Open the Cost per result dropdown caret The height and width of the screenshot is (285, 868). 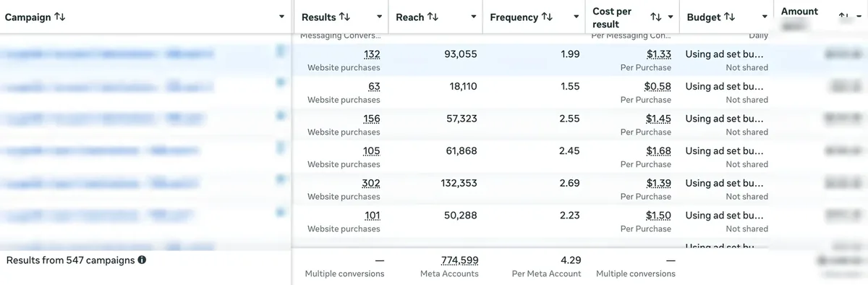pos(671,17)
